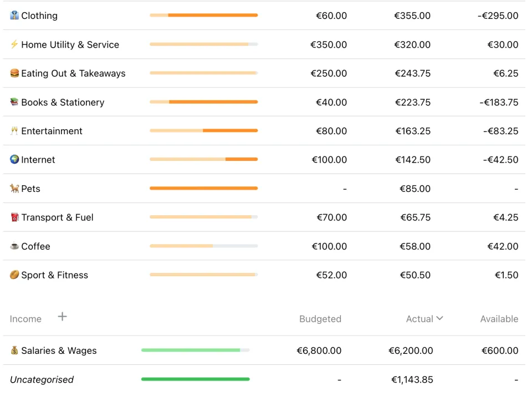Open the Books & Stationery category
The height and width of the screenshot is (396, 532).
click(x=264, y=102)
